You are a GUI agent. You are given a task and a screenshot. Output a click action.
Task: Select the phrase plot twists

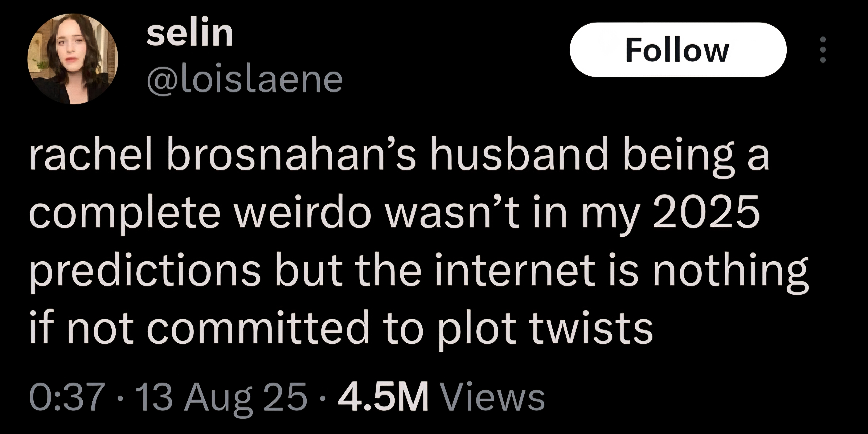tap(546, 329)
